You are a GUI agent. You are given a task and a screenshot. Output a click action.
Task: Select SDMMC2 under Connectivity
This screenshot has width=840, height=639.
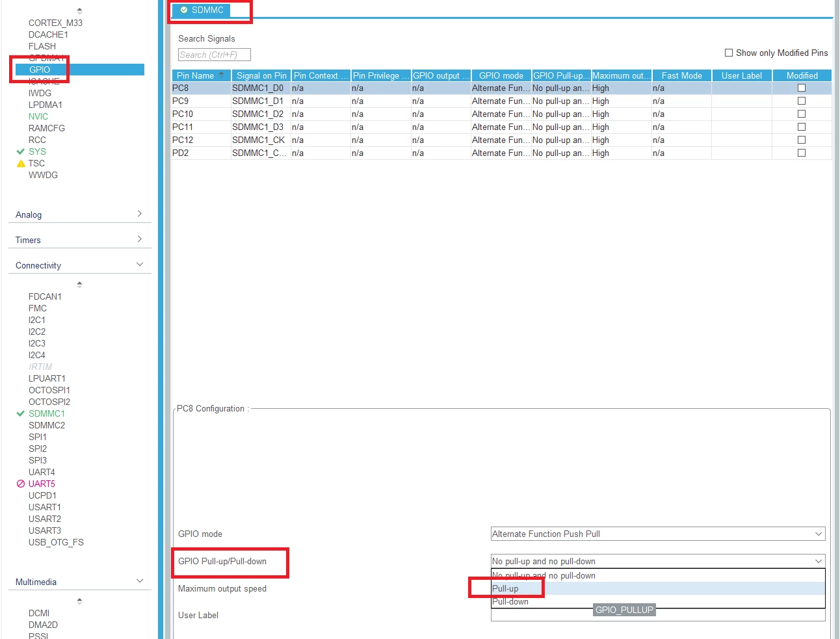[47, 425]
